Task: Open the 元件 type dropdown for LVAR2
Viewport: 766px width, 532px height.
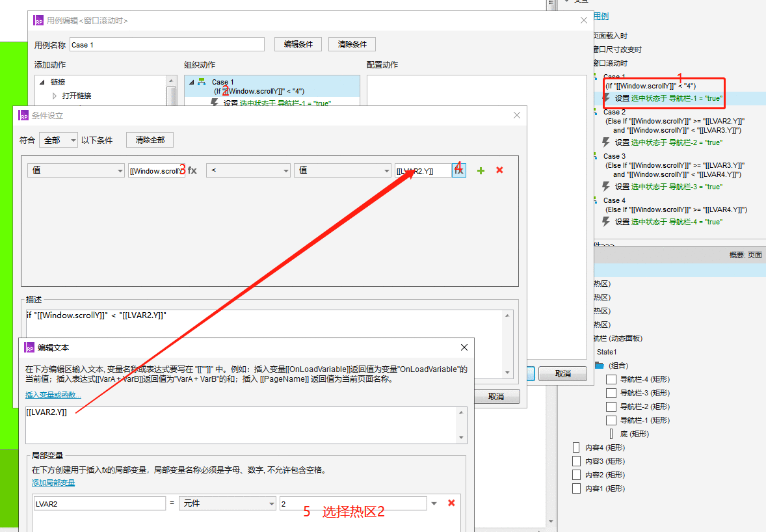Action: tap(228, 503)
